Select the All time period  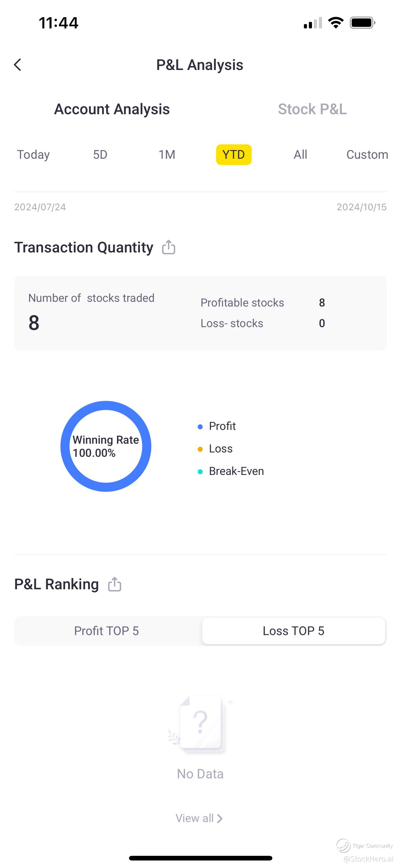300,155
